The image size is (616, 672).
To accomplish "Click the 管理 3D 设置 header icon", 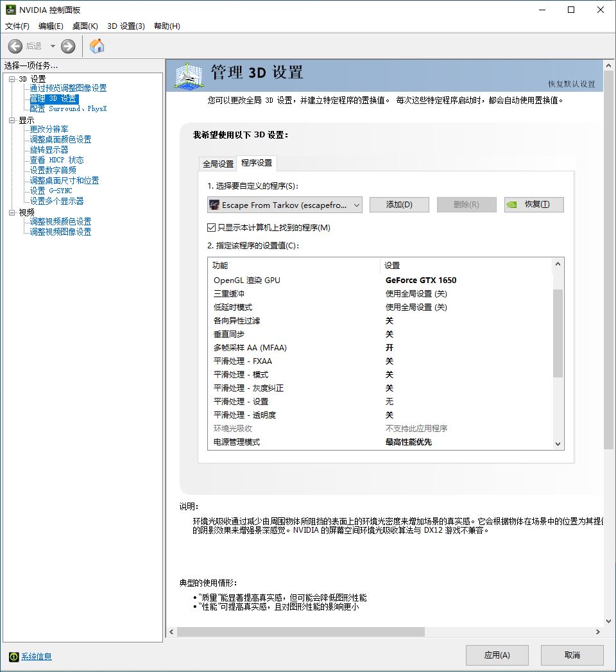I will pyautogui.click(x=189, y=76).
